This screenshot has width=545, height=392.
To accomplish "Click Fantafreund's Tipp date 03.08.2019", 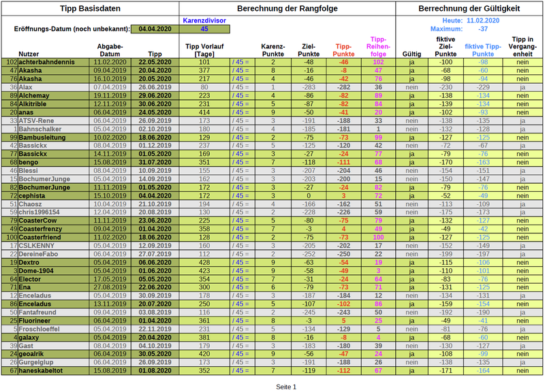I will click(x=155, y=312).
